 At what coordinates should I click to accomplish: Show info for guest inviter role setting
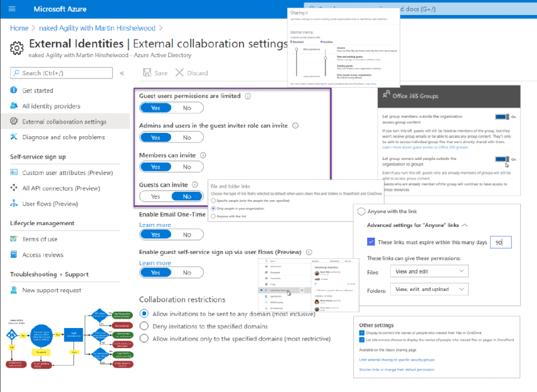click(295, 125)
